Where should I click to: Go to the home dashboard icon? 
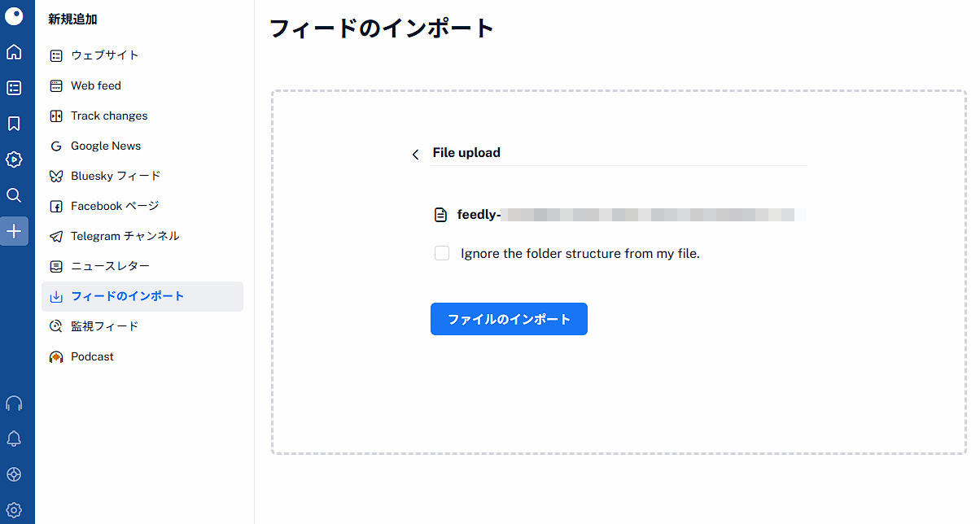[x=14, y=52]
